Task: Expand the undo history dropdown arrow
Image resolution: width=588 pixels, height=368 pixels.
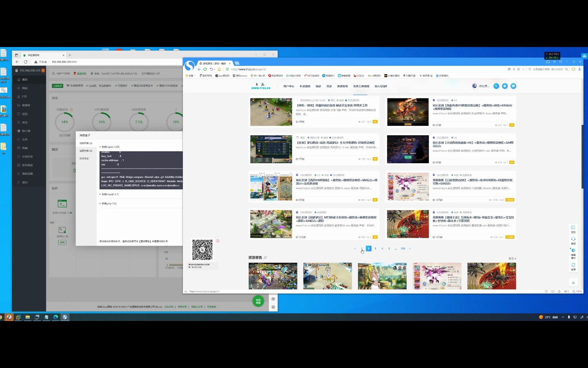Action: point(215,69)
